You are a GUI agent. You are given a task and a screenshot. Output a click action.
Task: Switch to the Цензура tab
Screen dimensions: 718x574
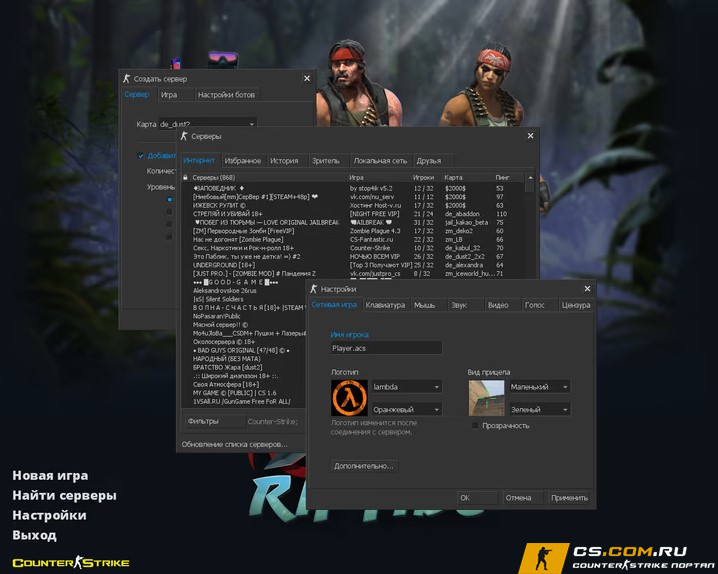click(x=576, y=305)
